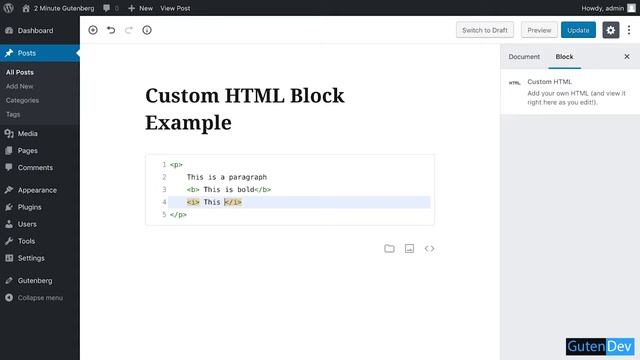
Task: Click Add New under Posts
Action: (x=20, y=86)
